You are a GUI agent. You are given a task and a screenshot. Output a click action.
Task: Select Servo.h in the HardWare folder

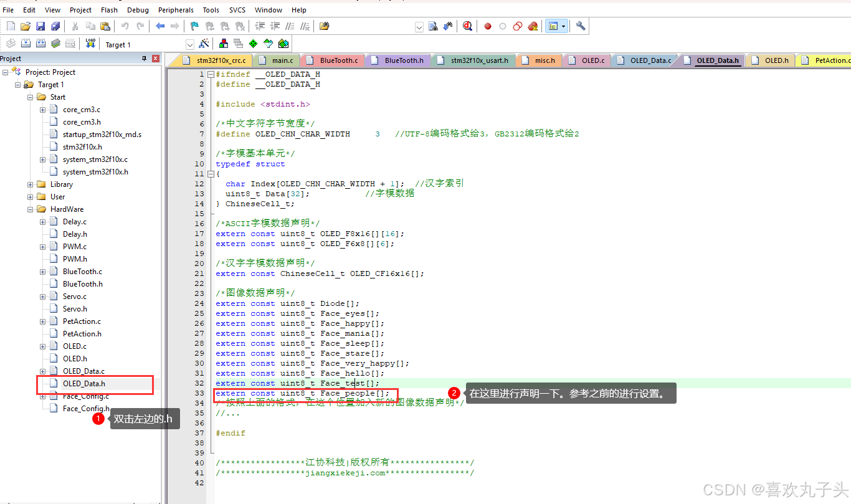[x=75, y=309]
